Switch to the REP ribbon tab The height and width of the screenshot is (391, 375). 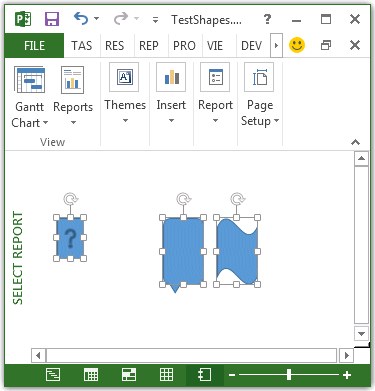tap(149, 45)
